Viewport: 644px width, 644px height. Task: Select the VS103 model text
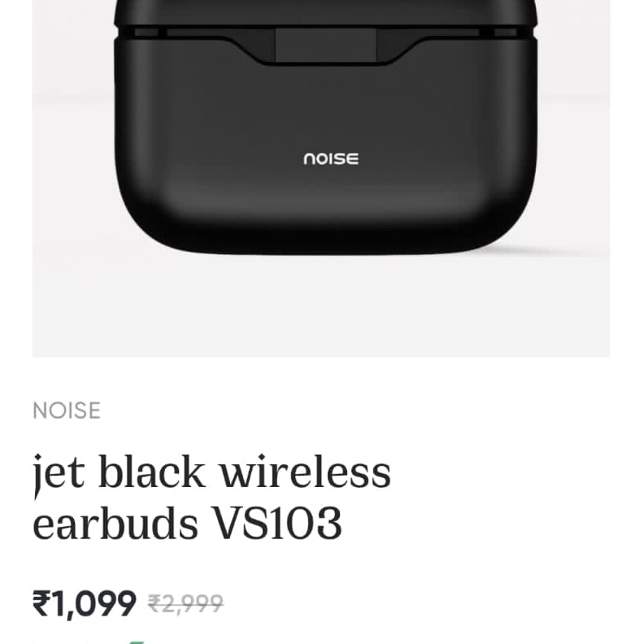tap(276, 524)
